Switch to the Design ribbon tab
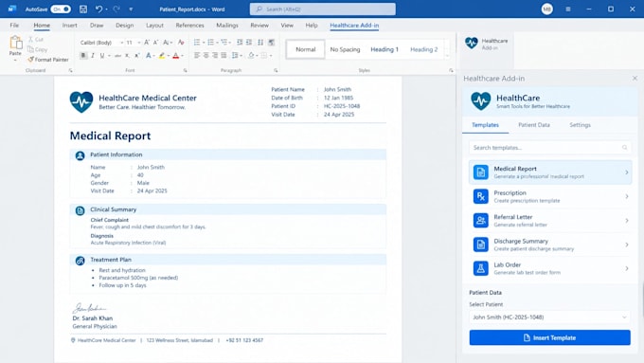Screen dimensions: 644x363 (x=124, y=25)
